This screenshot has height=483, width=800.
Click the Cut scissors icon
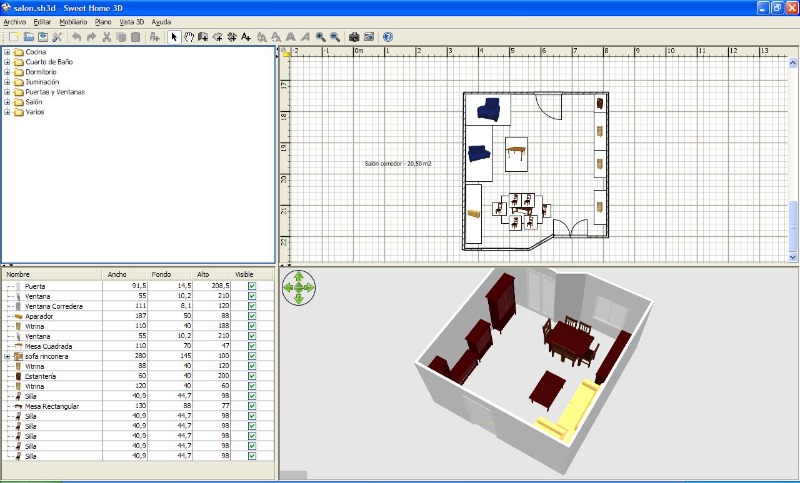(x=107, y=37)
